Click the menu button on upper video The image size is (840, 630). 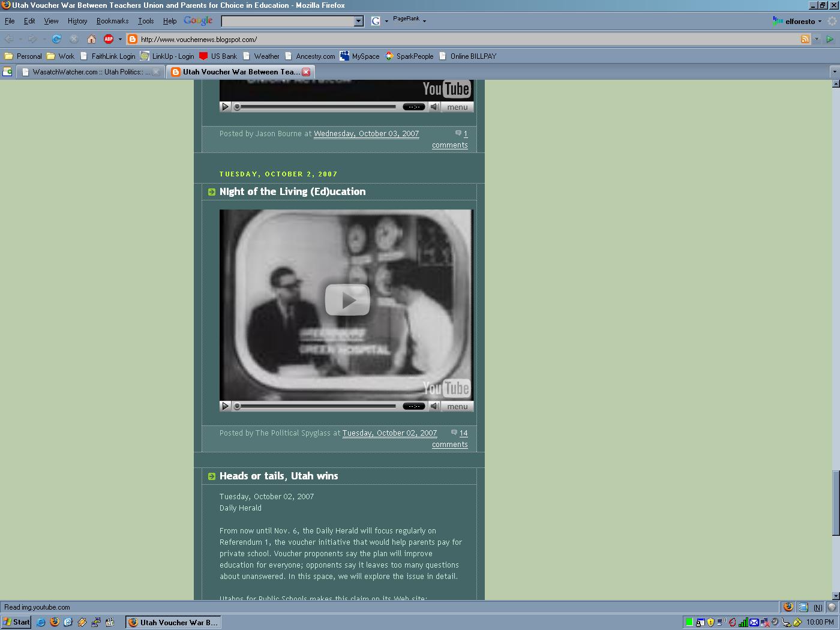[457, 107]
